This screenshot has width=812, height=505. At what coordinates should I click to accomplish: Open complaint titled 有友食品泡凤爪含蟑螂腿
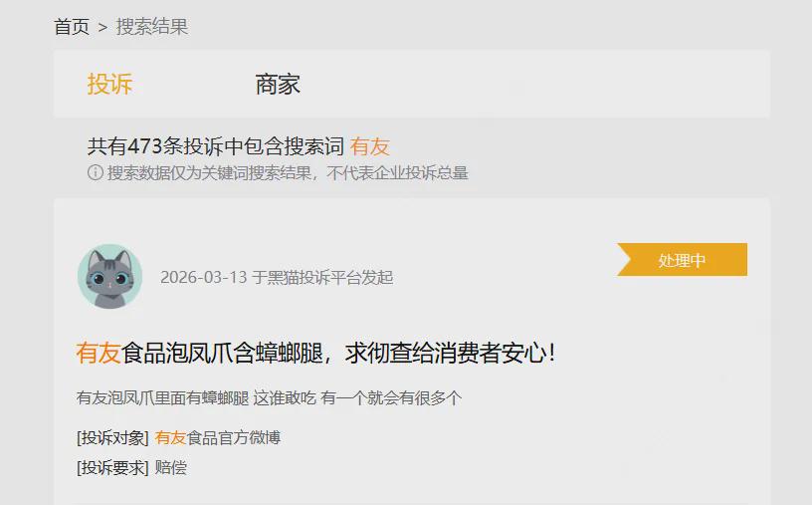point(315,353)
